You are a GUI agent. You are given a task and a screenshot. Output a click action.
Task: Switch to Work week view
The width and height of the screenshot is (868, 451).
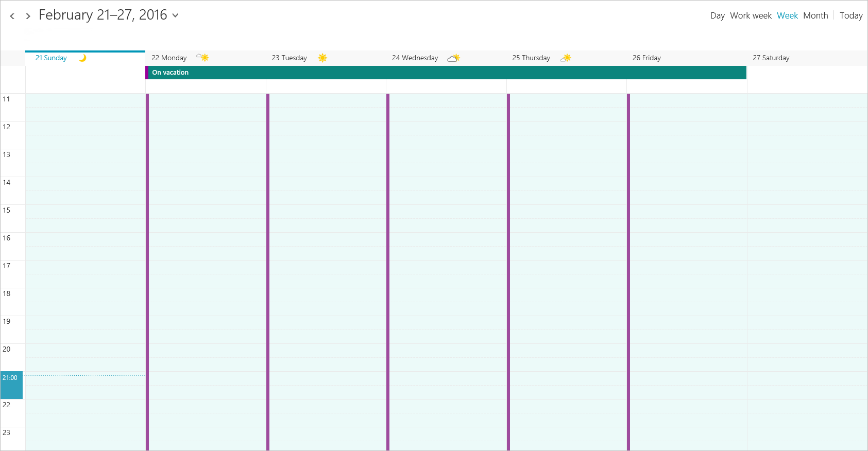pyautogui.click(x=751, y=15)
